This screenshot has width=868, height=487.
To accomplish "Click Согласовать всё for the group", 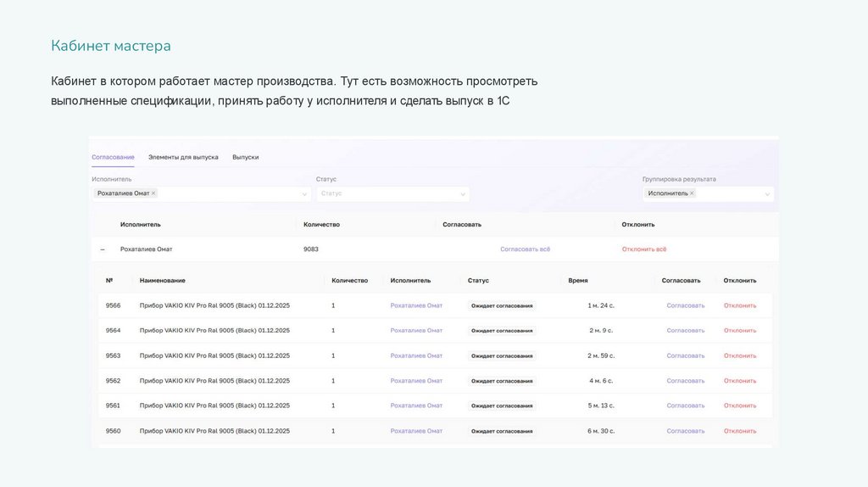I will (x=525, y=249).
